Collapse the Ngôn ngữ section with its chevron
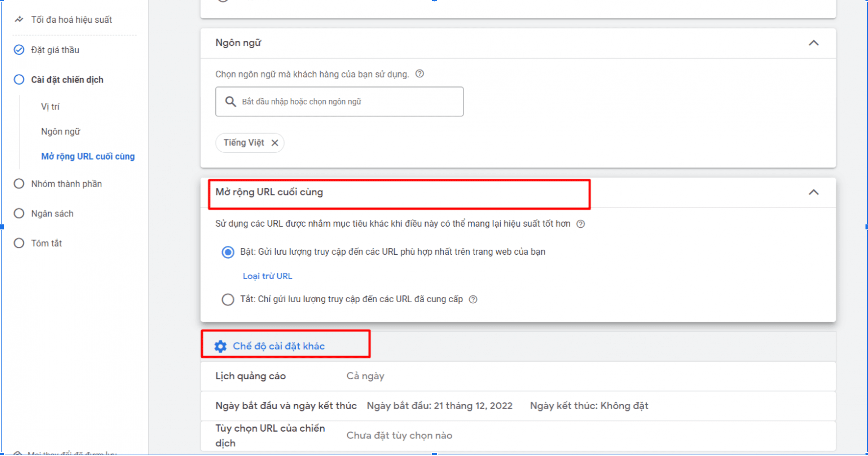The image size is (868, 456). tap(814, 43)
